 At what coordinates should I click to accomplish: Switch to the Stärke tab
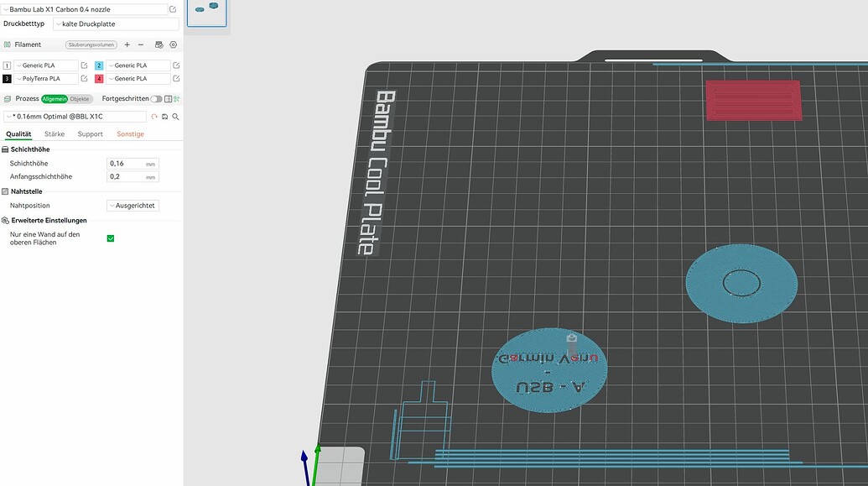(55, 134)
